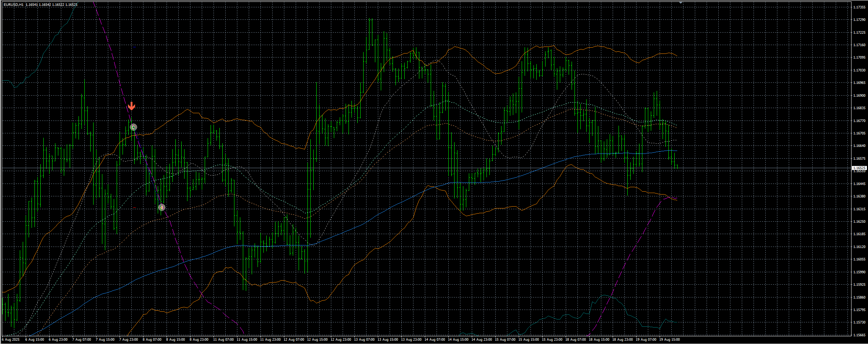Click the 7 Aug 07:00 time label
The width and height of the screenshot is (868, 344).
(81, 340)
